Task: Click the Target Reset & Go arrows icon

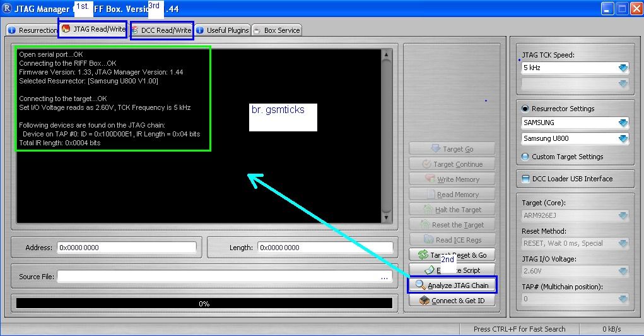Action: pyautogui.click(x=423, y=255)
